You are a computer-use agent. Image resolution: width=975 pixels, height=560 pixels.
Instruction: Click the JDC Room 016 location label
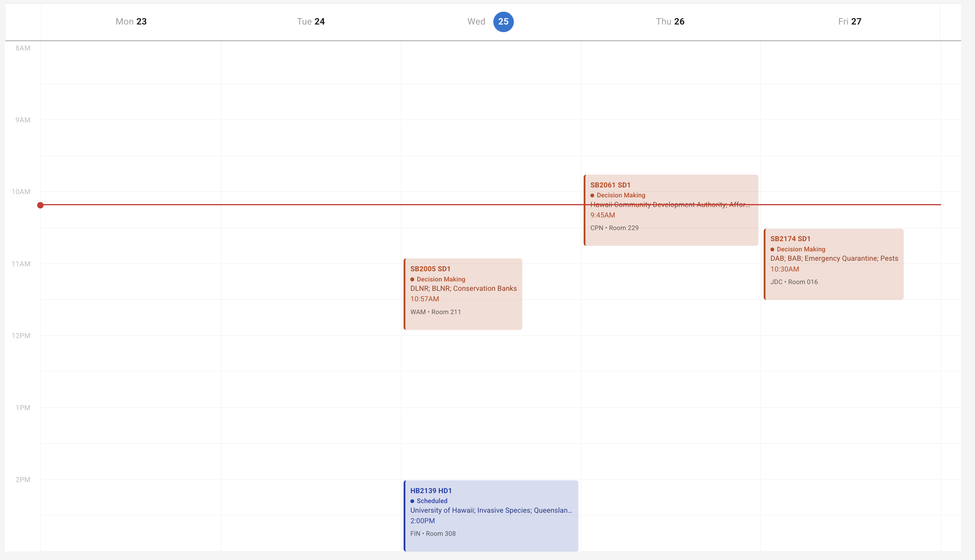(x=794, y=281)
